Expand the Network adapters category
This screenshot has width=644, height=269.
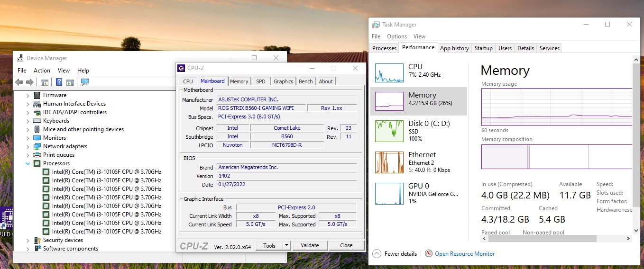tap(28, 146)
